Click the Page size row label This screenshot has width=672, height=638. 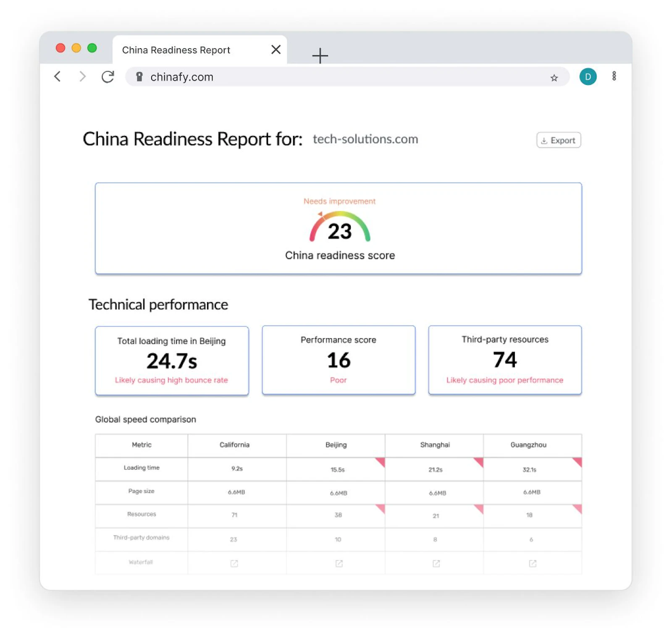[141, 491]
